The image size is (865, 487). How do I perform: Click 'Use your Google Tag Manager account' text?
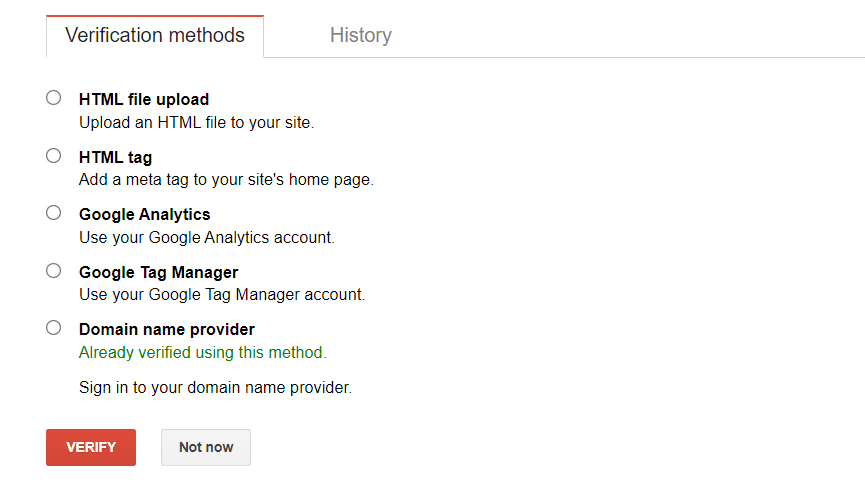pos(221,295)
